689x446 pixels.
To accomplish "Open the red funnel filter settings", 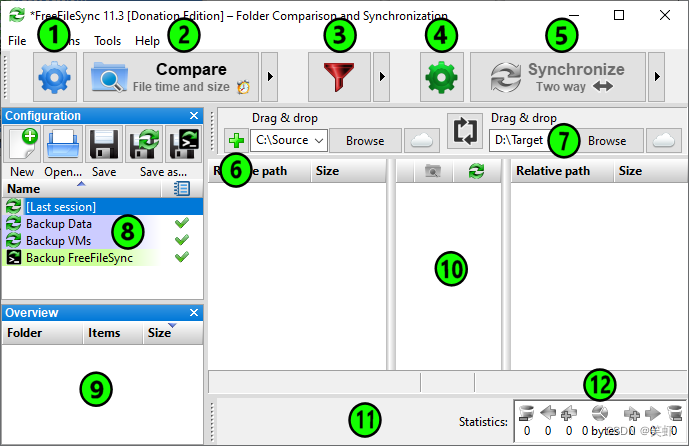I will pos(339,77).
